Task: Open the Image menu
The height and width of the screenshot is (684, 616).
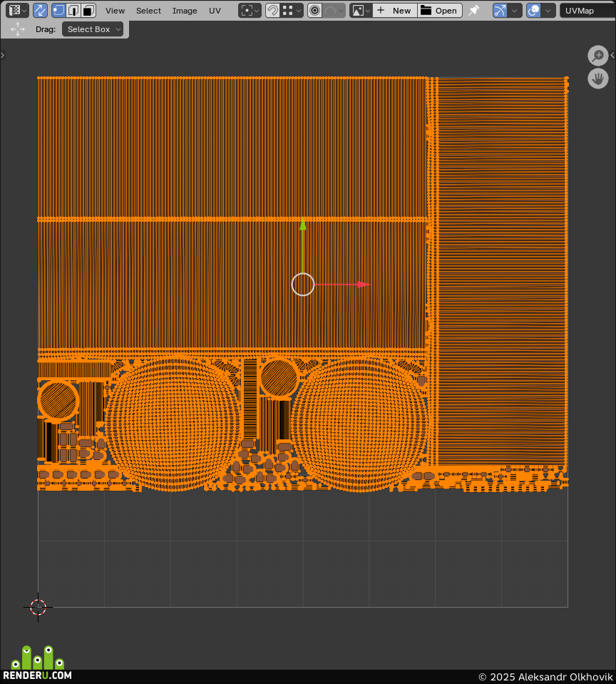Action: pos(185,11)
